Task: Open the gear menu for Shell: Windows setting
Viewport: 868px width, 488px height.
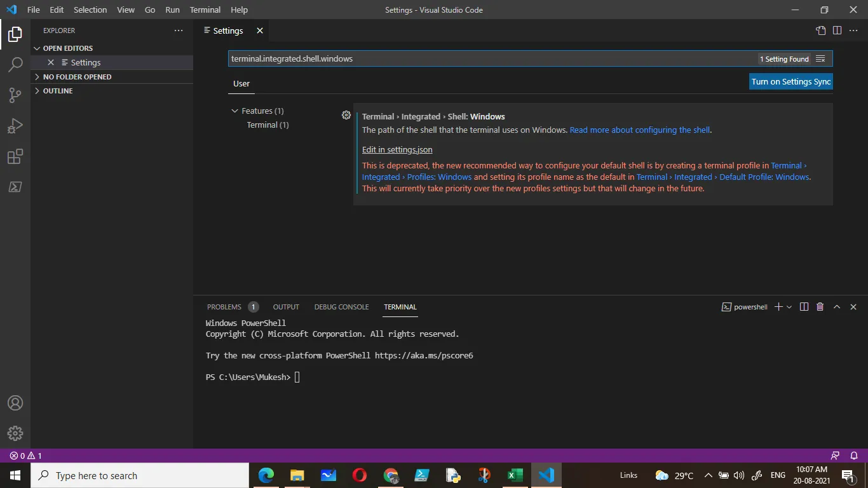Action: (x=346, y=115)
